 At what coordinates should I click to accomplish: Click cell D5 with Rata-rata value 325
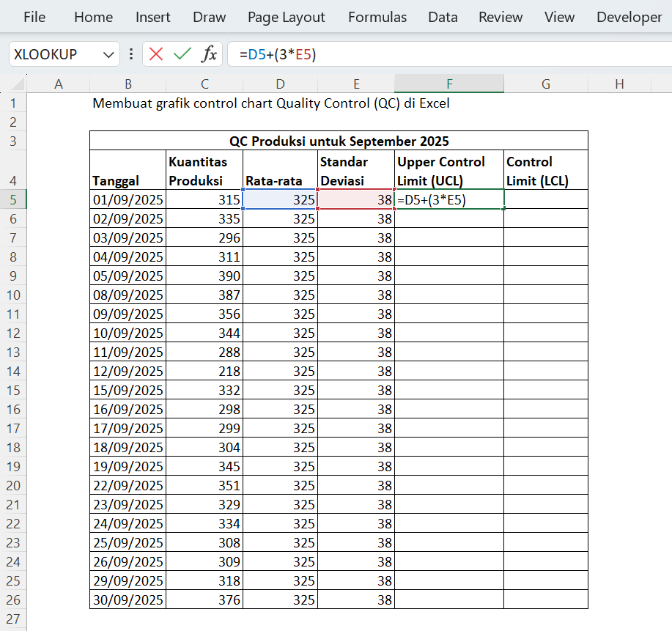[x=280, y=199]
